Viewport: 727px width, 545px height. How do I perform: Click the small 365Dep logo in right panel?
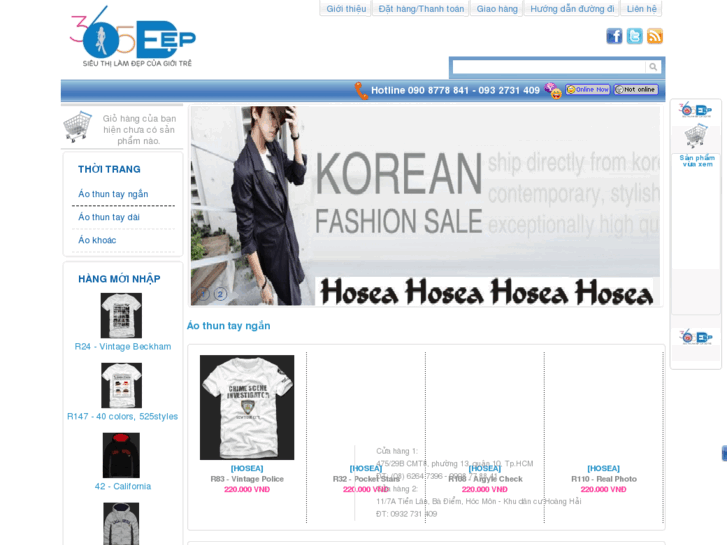click(x=695, y=110)
